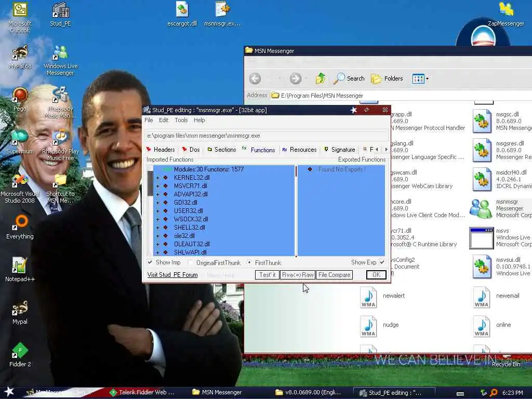532x399 pixels.
Task: Launch Supermium browser shortcut
Action: pyautogui.click(x=20, y=142)
